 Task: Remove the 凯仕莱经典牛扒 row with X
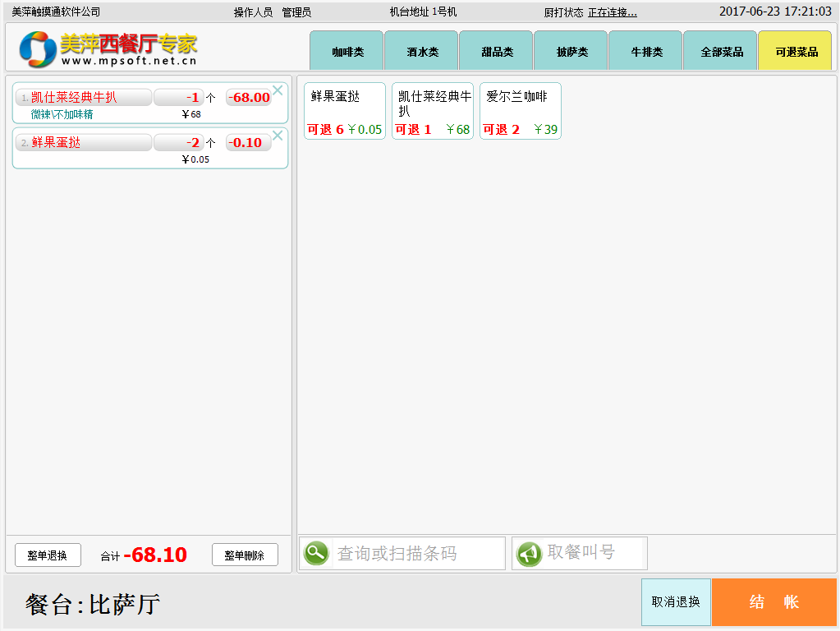[x=278, y=90]
